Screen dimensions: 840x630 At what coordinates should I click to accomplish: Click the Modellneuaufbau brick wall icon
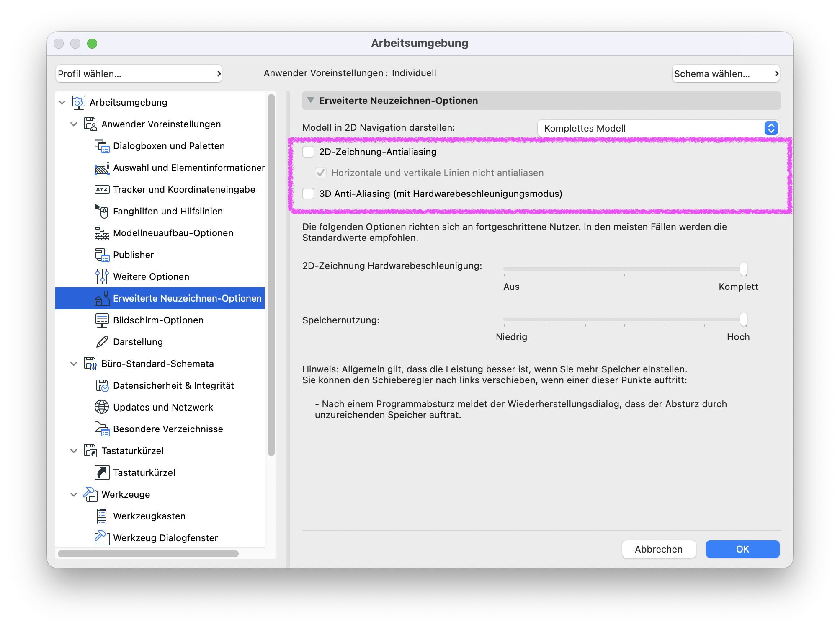coord(102,233)
